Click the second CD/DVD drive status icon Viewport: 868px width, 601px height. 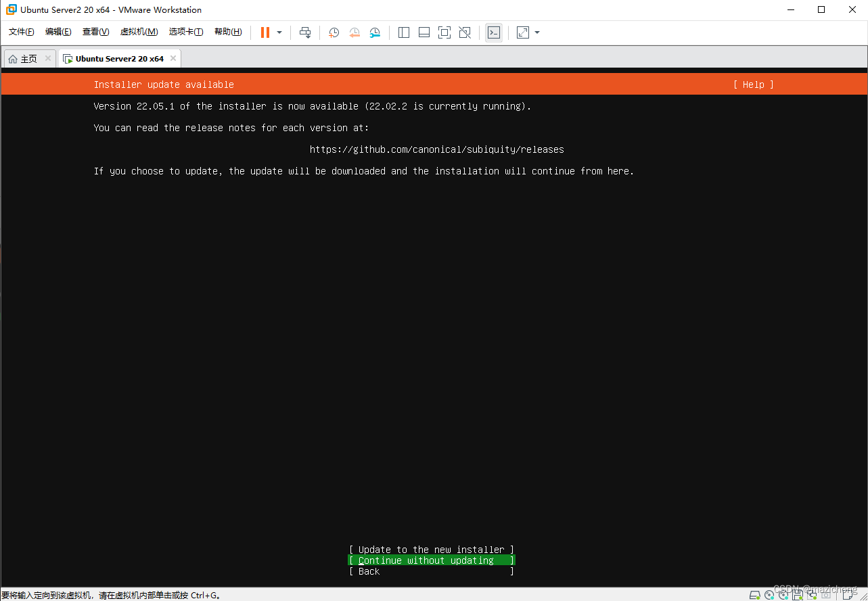coord(783,595)
